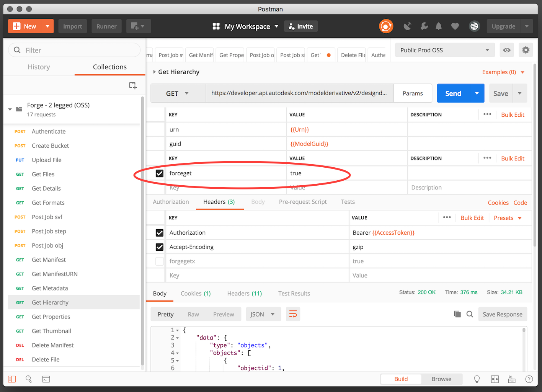542x392 pixels.
Task: Click the Invite button
Action: click(301, 26)
